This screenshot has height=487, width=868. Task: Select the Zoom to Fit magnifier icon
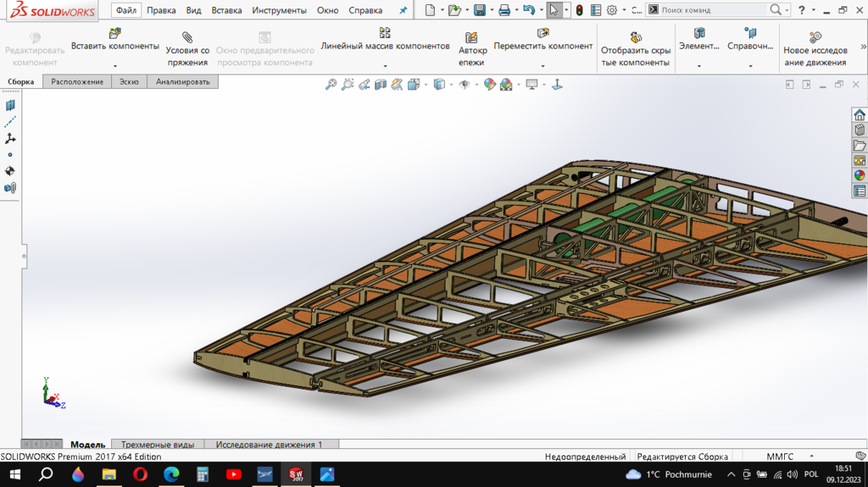331,84
